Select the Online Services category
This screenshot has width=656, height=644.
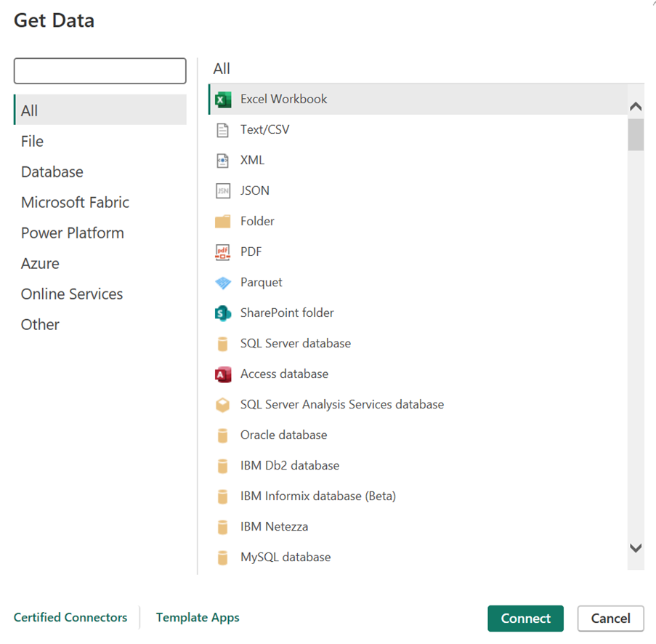(72, 294)
